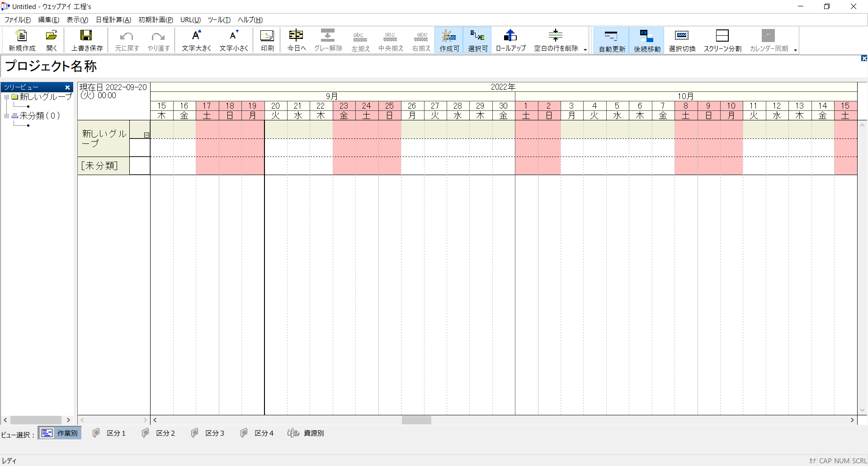Close the ツリービュー panel
The height and width of the screenshot is (466, 868).
pyautogui.click(x=67, y=87)
